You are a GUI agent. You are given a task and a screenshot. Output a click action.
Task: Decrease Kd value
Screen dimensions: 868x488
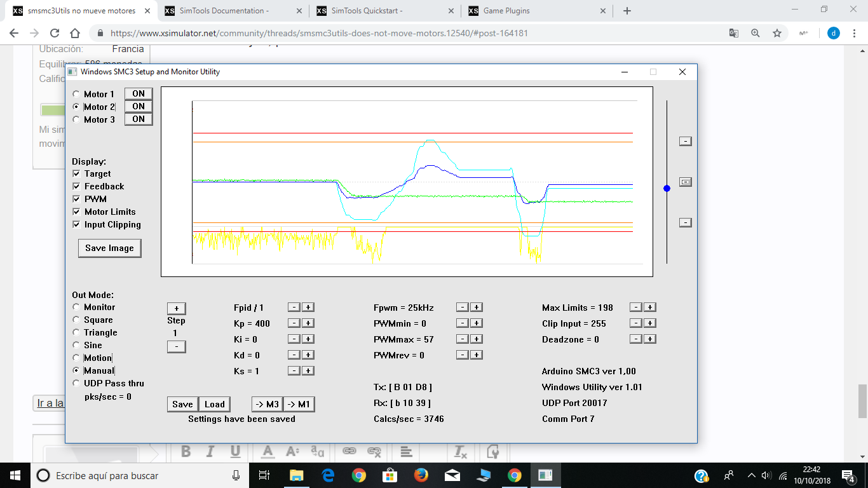[294, 355]
